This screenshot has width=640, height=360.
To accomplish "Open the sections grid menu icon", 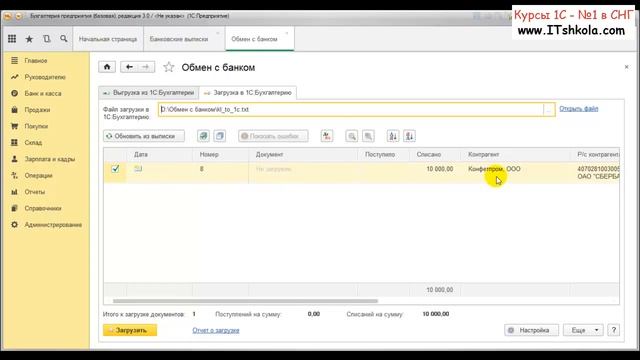I will pos(12,39).
